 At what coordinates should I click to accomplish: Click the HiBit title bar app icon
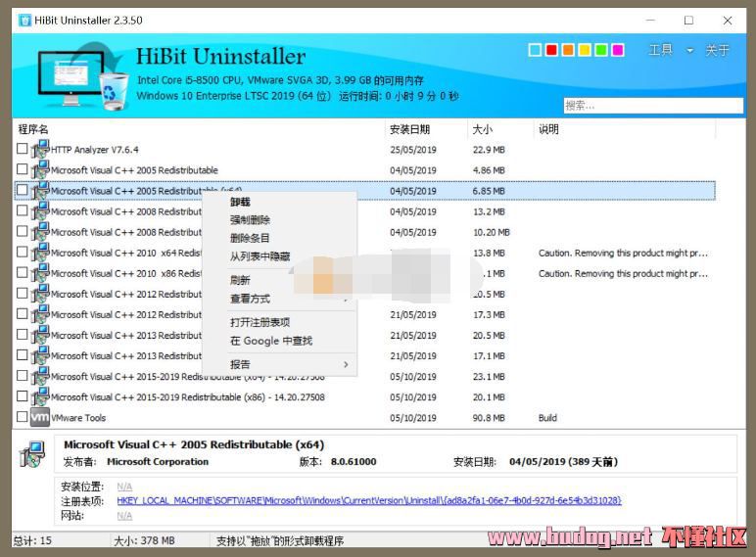(x=24, y=21)
